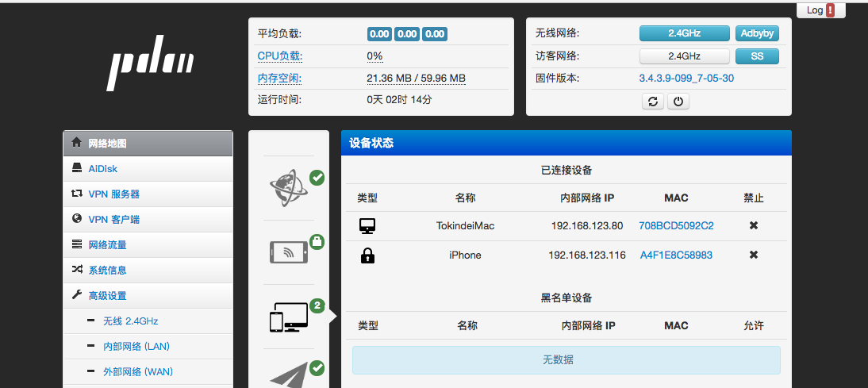The image size is (868, 388).
Task: Click firmware version 3.4.3.9-099_7-05-30 link
Action: click(x=686, y=79)
